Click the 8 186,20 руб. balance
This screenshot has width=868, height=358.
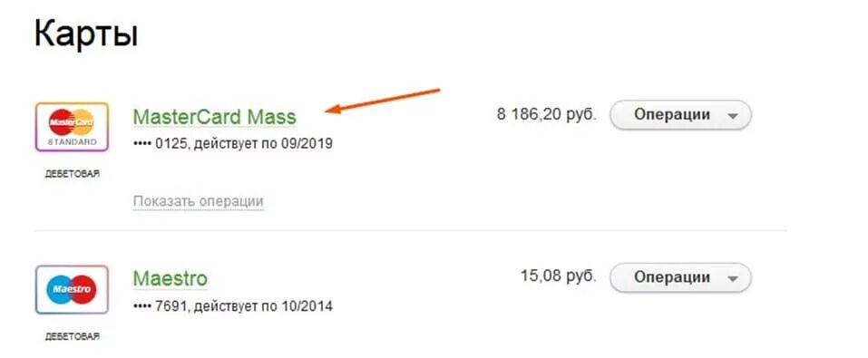point(547,115)
